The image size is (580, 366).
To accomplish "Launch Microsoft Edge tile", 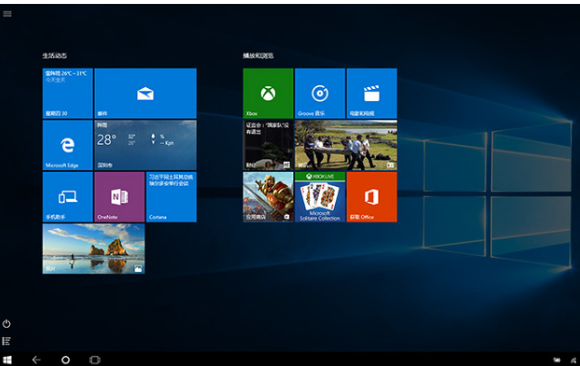I will pos(68,145).
